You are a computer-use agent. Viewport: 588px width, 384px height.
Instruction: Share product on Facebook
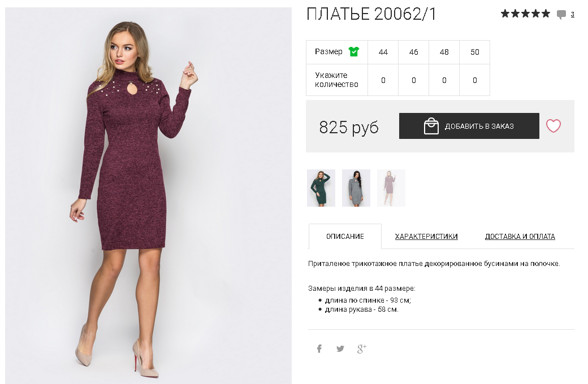tap(319, 349)
